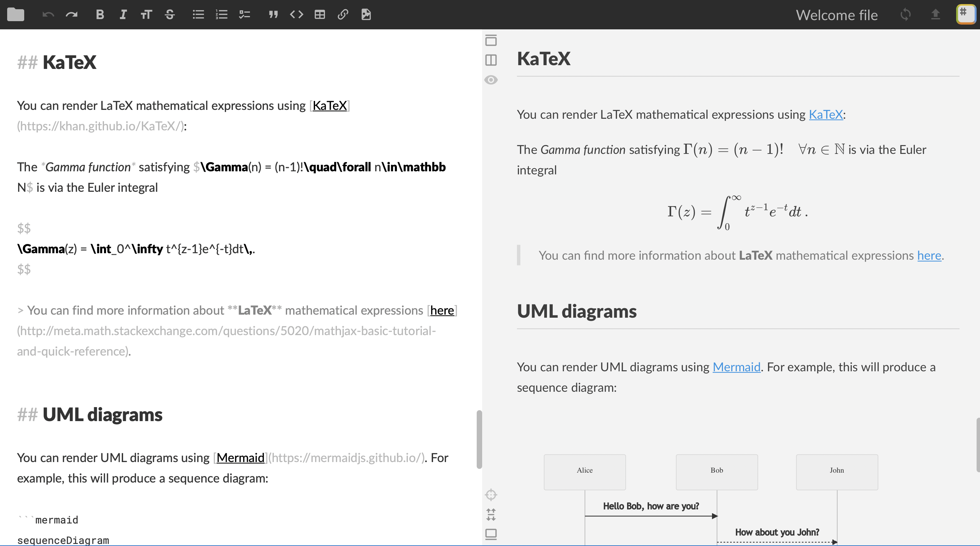Click the '```mermaid' code fence line

[x=47, y=520]
